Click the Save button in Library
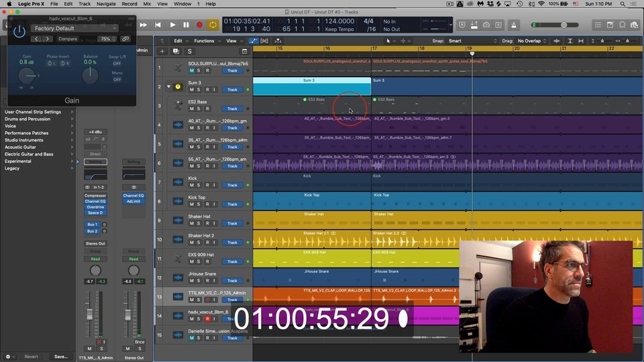 [x=61, y=357]
